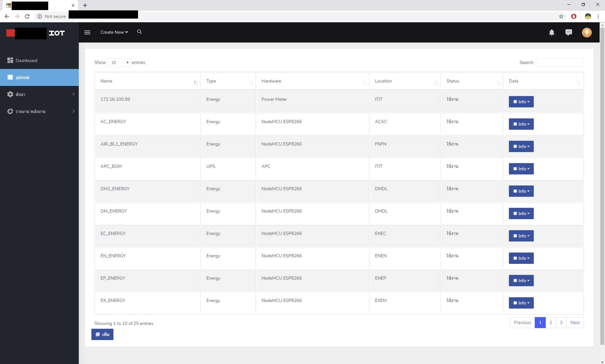
Task: Expand Info dropdown for APC_BOM row
Action: coord(521,169)
